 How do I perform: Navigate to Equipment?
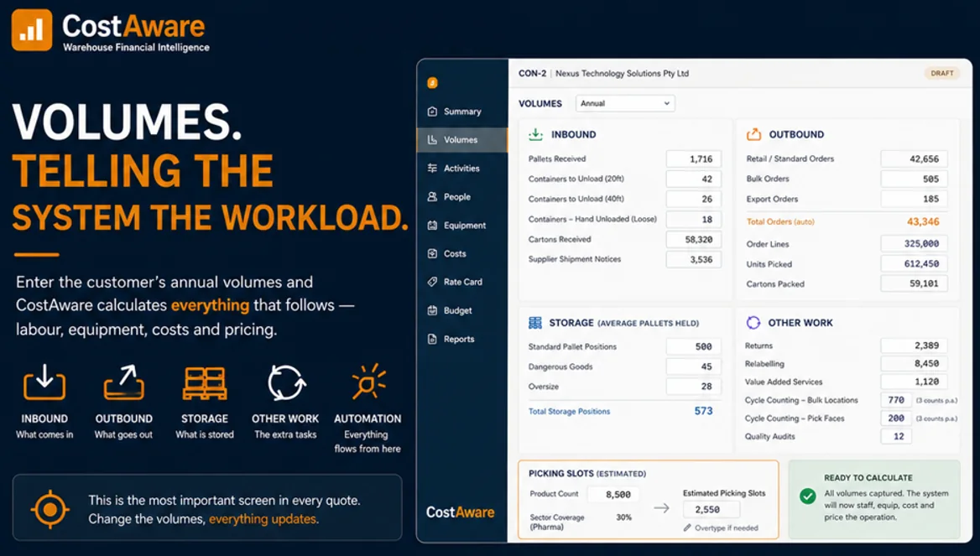click(461, 225)
